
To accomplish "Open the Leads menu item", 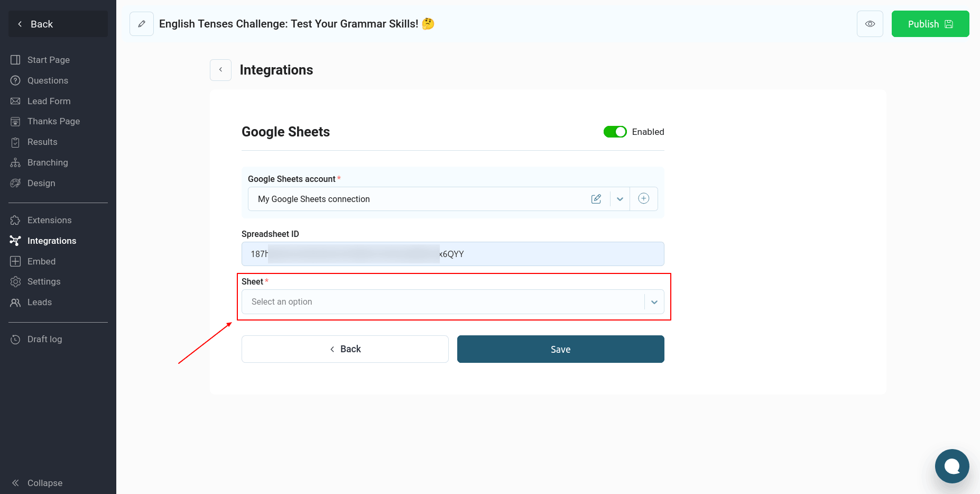I will [x=40, y=302].
